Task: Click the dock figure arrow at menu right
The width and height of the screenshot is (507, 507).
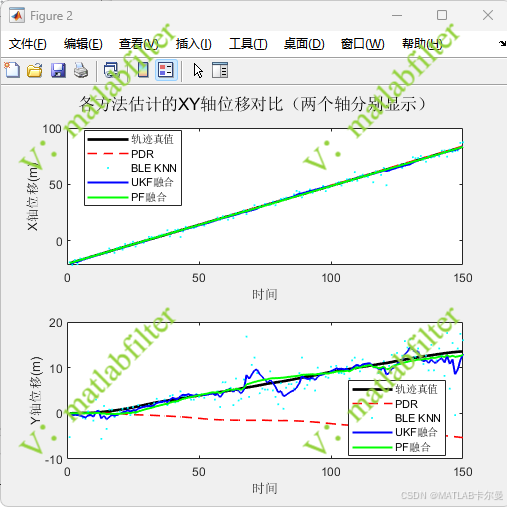Action: 502,43
